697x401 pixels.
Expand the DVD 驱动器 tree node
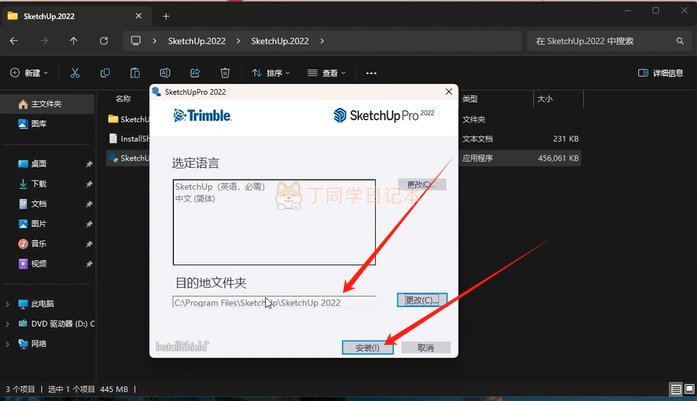(x=7, y=324)
